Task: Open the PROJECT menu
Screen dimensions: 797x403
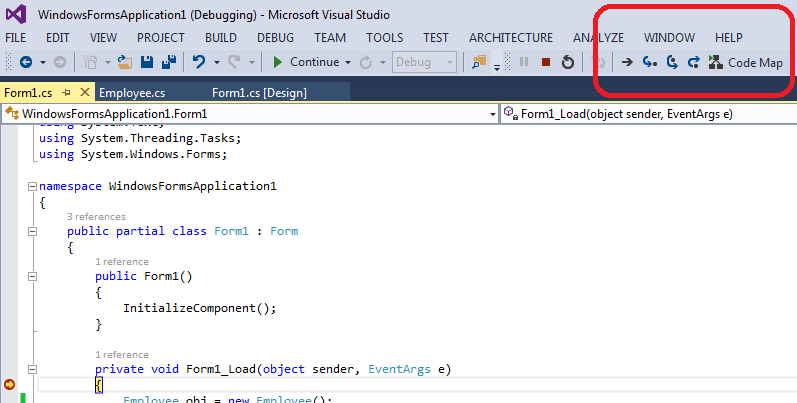Action: pos(161,38)
